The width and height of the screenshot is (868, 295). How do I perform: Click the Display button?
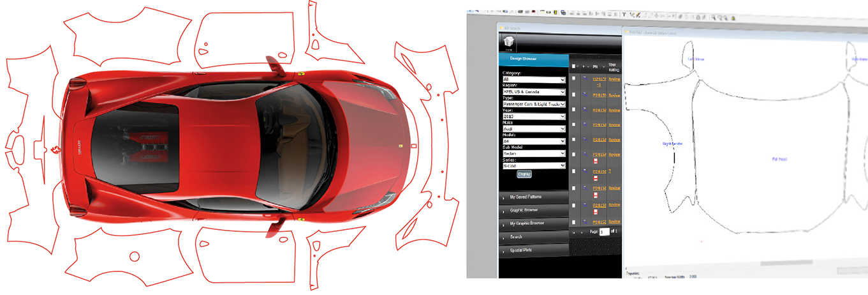click(x=524, y=174)
